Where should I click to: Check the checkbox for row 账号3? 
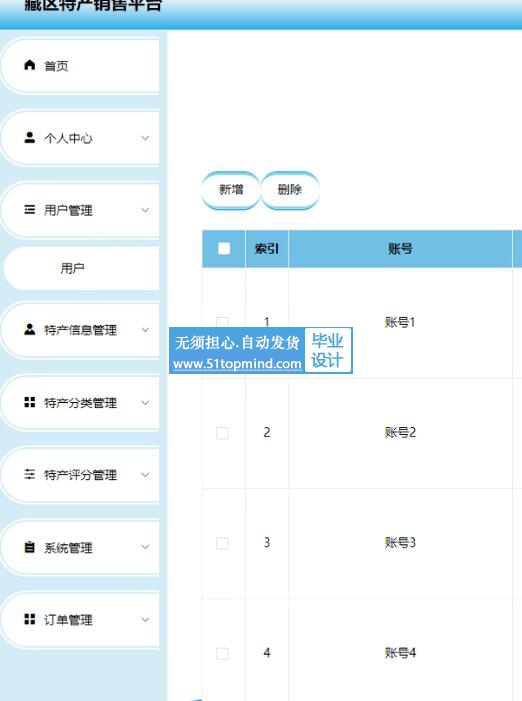[x=222, y=543]
